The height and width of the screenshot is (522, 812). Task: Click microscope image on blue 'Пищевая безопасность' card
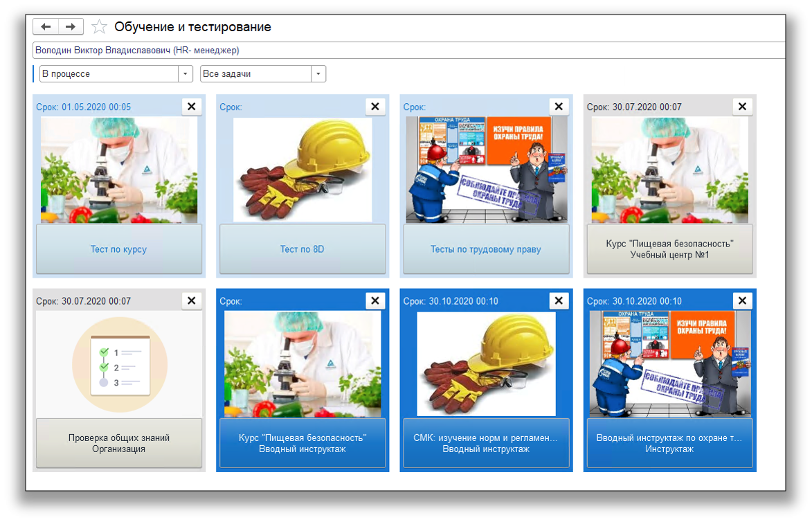303,364
